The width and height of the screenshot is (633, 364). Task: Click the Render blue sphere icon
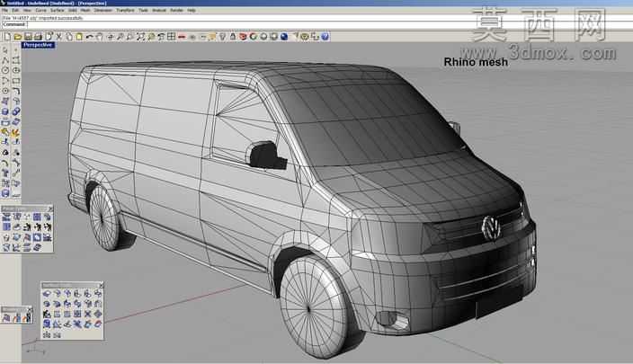pyautogui.click(x=284, y=37)
